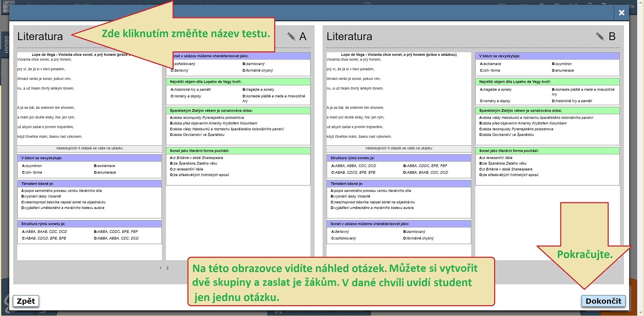This screenshot has height=316, width=644.
Task: Click the Lope de Vega excerpt heading in test B
Action: click(399, 55)
